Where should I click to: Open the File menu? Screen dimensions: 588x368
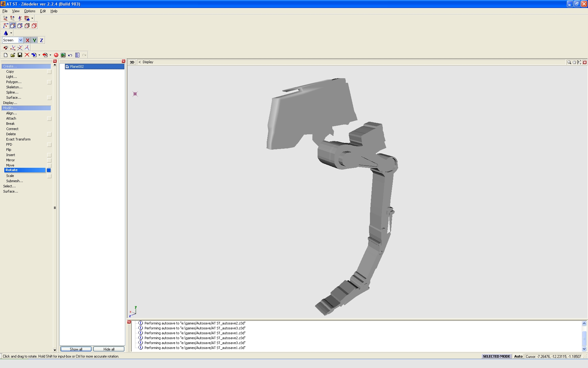[5, 11]
